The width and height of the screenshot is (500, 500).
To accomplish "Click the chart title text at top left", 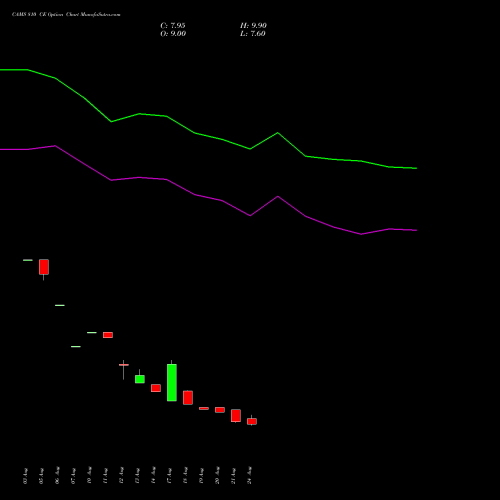I will coord(66,15).
